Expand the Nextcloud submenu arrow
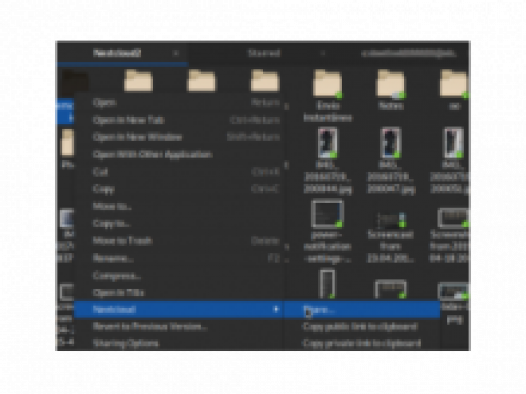Image resolution: width=526 pixels, height=394 pixels. [x=276, y=309]
